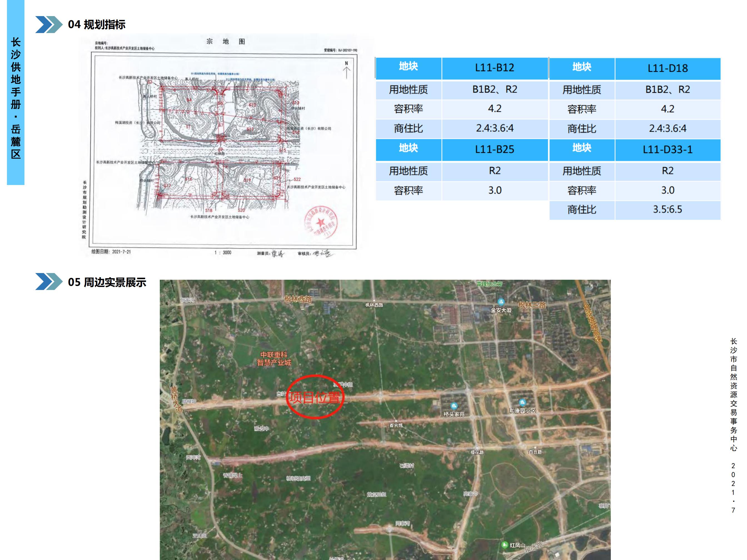Click the 黄桥大道 road label
This screenshot has width=747, height=560.
pyautogui.click(x=176, y=400)
